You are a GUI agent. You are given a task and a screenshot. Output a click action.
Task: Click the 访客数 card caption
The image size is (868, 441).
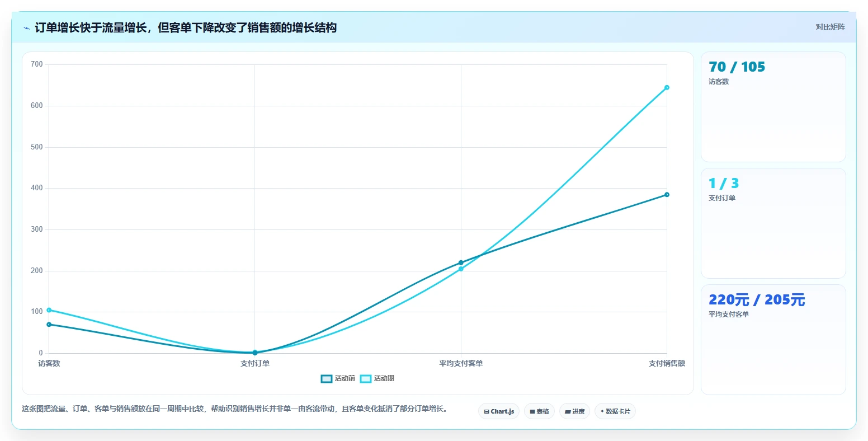point(719,82)
